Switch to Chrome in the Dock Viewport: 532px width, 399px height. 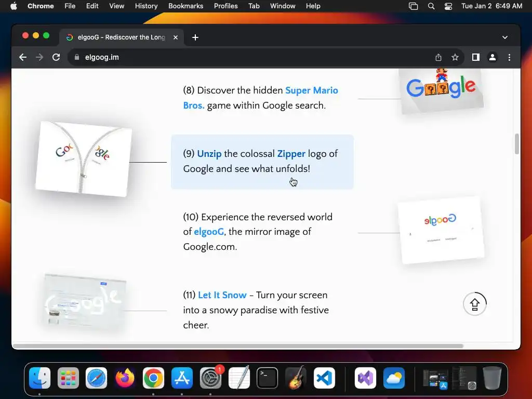click(x=153, y=378)
